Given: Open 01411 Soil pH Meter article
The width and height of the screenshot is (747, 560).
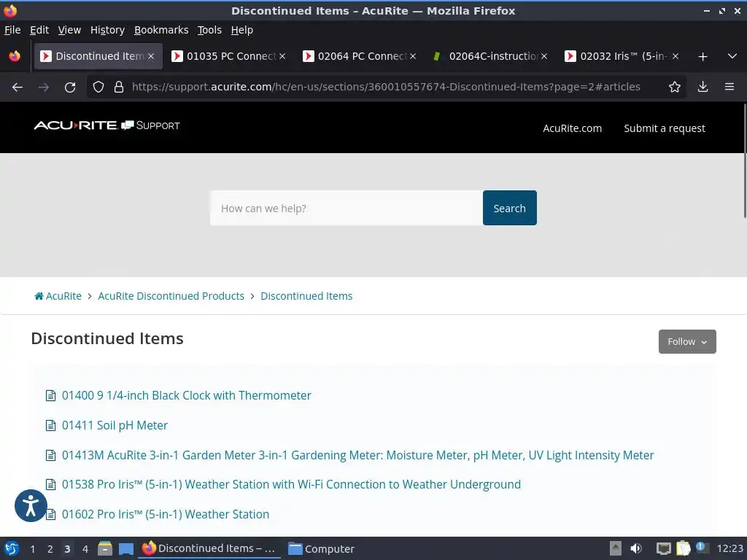Looking at the screenshot, I should pos(115,425).
